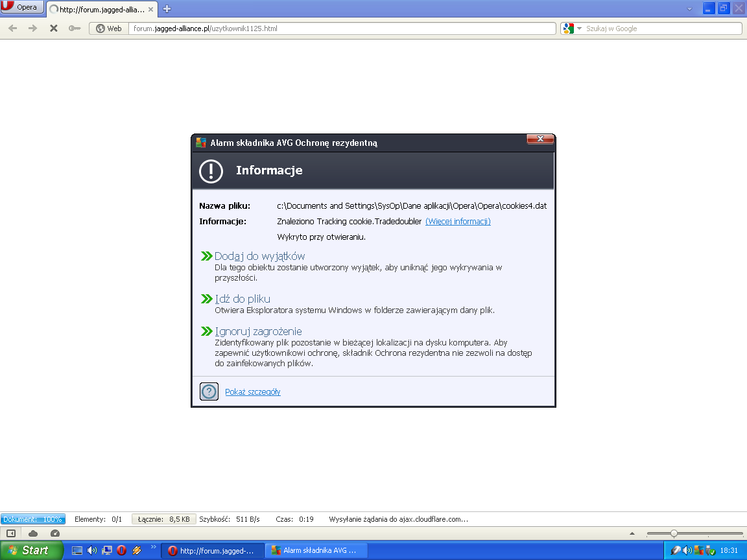This screenshot has width=747, height=560.
Task: Click the help question mark icon in dialog
Action: [209, 391]
